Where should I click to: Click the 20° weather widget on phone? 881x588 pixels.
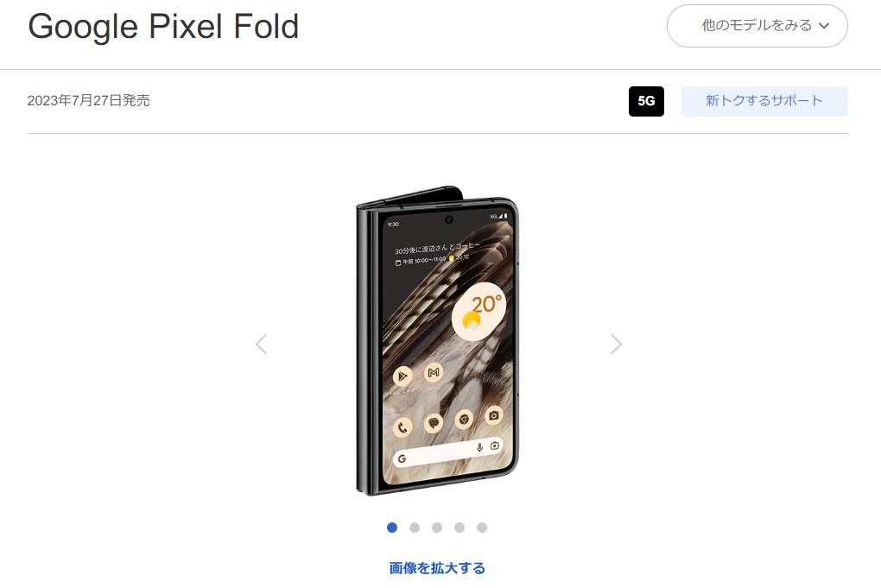(x=479, y=312)
